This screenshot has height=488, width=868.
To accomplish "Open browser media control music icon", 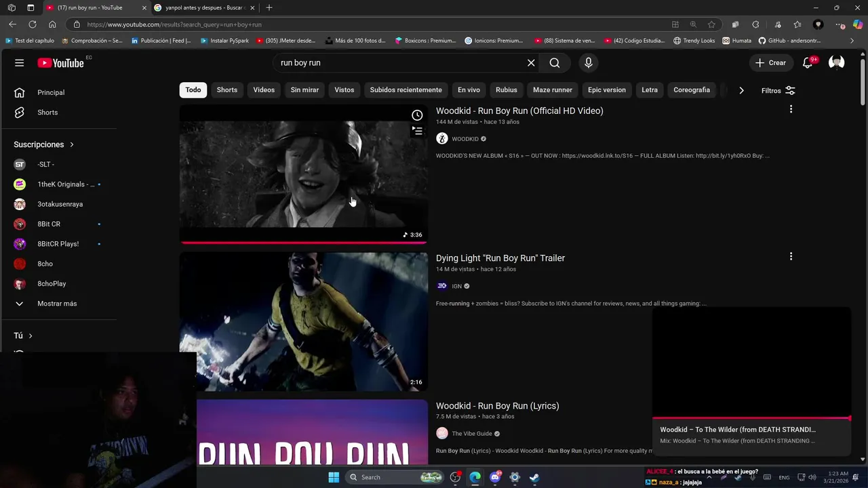I will [x=776, y=24].
